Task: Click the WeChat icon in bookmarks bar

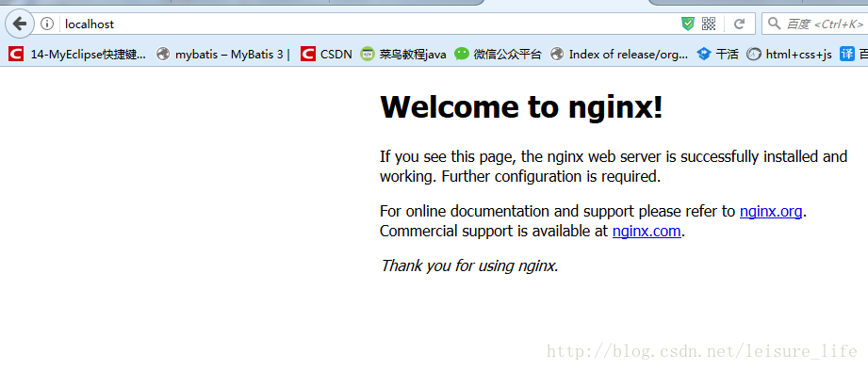Action: pos(462,55)
